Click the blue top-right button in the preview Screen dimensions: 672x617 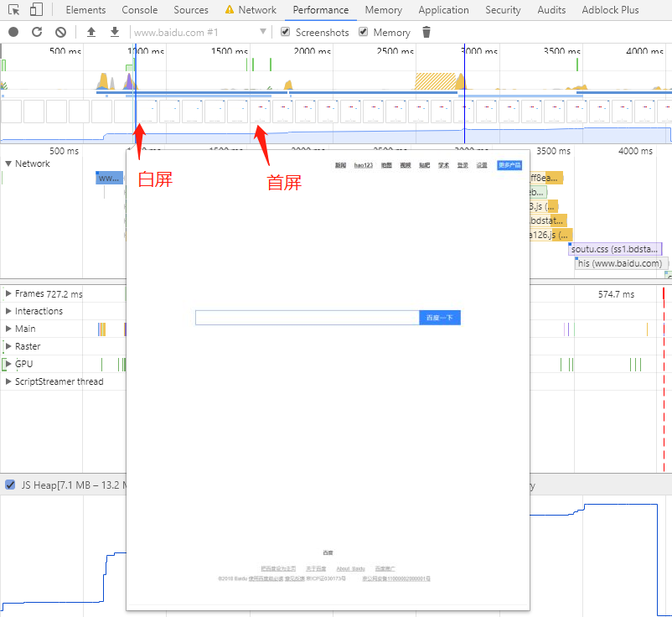[509, 165]
